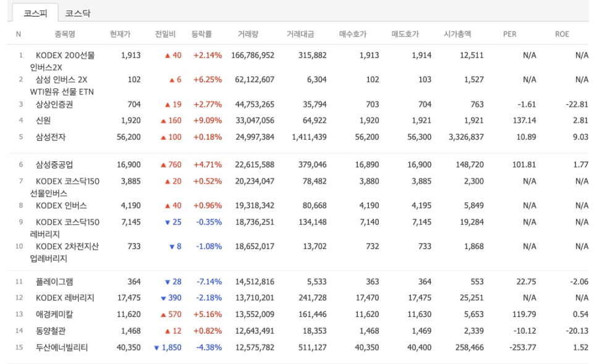597x364 pixels.
Task: Open the KODEX 레버리지 stock link
Action: tap(65, 298)
